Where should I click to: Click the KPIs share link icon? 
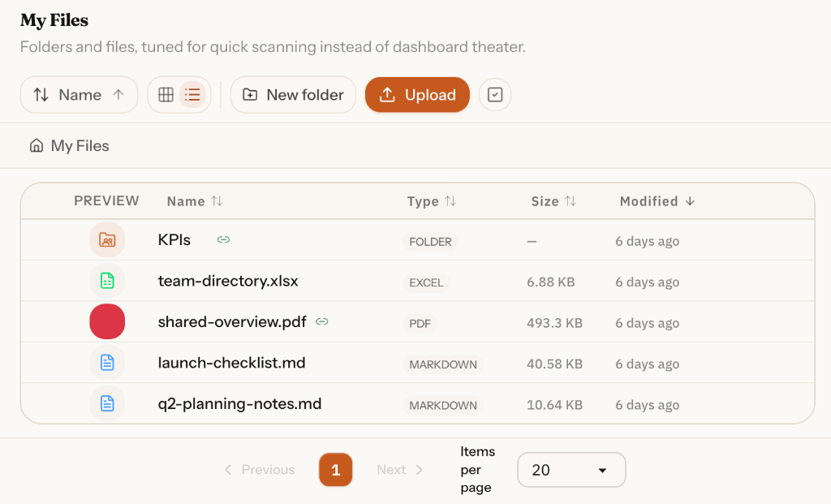[x=224, y=239]
